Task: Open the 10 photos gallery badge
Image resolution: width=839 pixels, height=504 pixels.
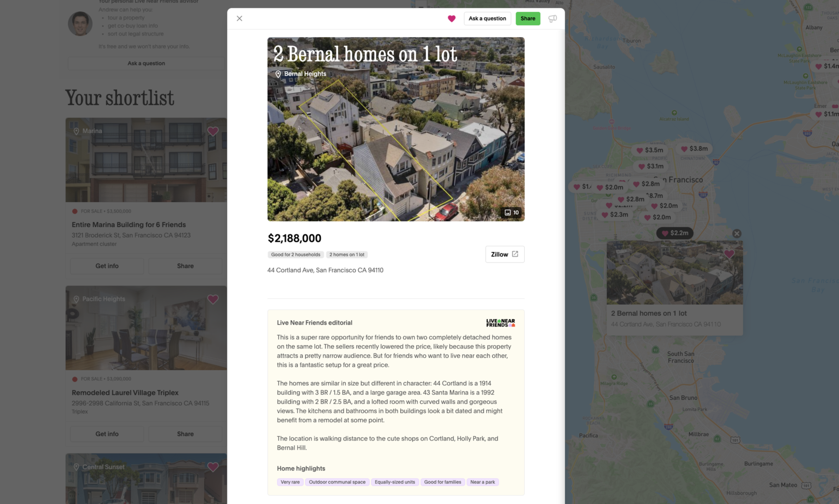Action: click(x=511, y=213)
